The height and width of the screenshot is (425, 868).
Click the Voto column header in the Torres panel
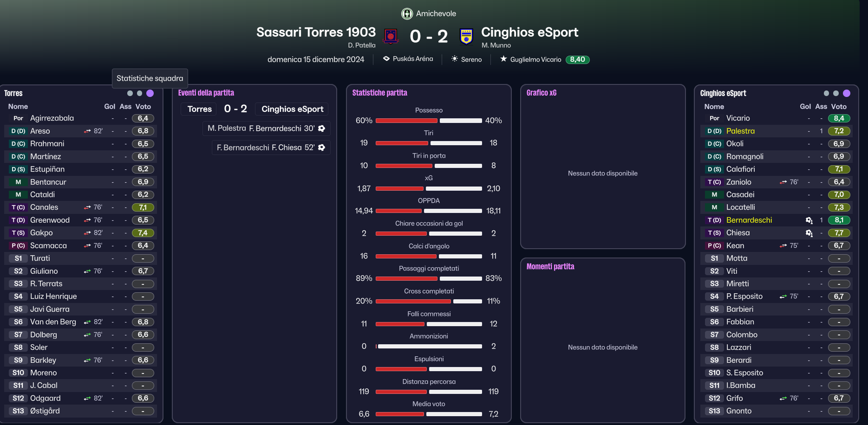(143, 106)
